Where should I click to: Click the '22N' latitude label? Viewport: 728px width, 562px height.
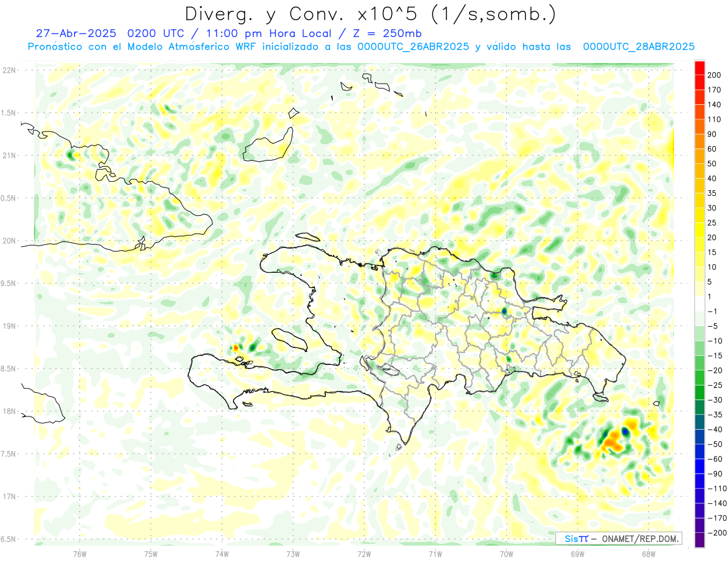[x=8, y=70]
